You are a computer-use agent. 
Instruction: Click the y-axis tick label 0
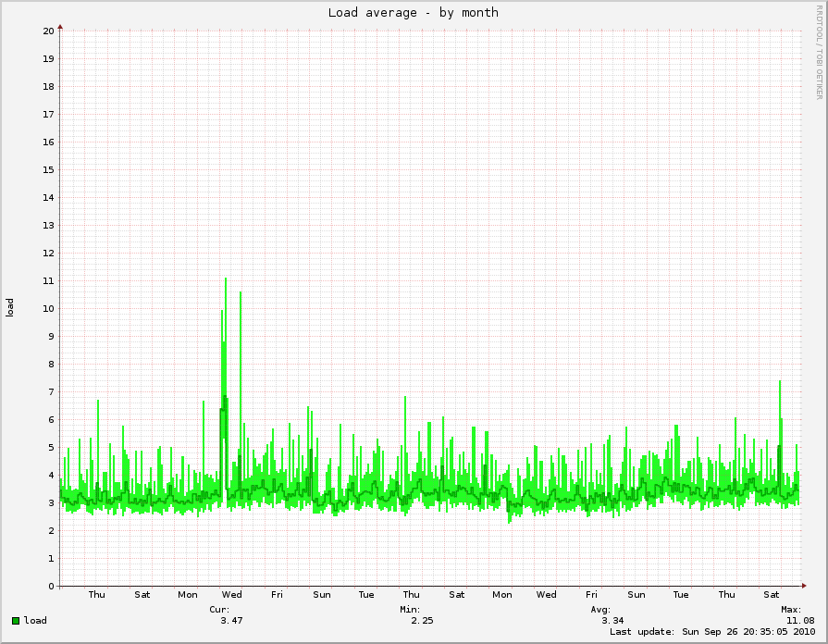click(x=51, y=586)
